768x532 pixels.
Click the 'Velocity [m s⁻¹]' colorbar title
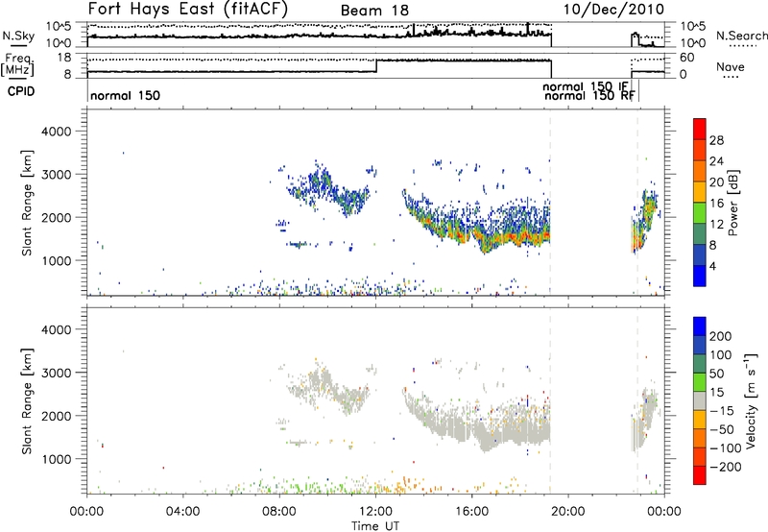click(x=751, y=401)
